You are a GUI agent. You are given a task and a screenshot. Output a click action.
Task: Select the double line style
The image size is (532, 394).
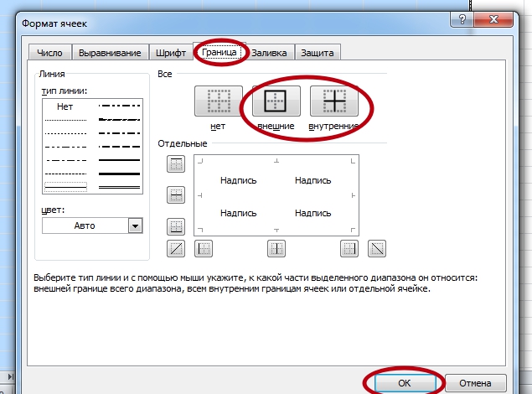119,187
